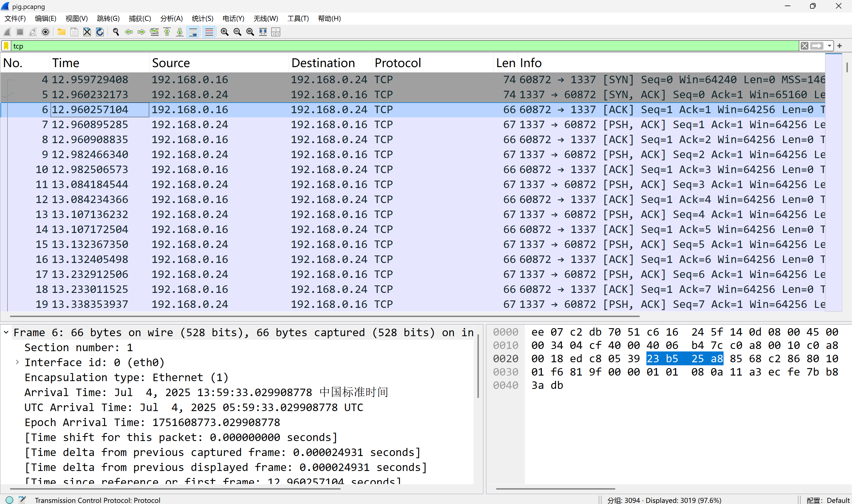Open the 无线(W) menu
The image size is (852, 504).
point(266,18)
